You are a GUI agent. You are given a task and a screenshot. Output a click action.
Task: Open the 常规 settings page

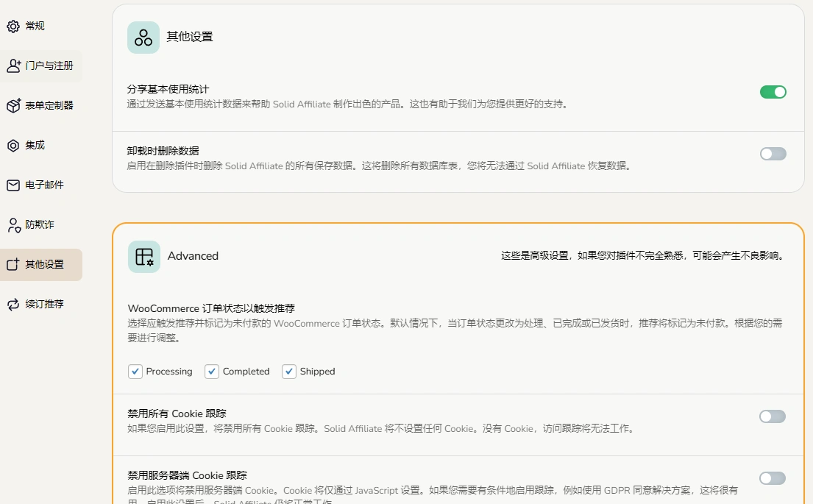click(33, 25)
